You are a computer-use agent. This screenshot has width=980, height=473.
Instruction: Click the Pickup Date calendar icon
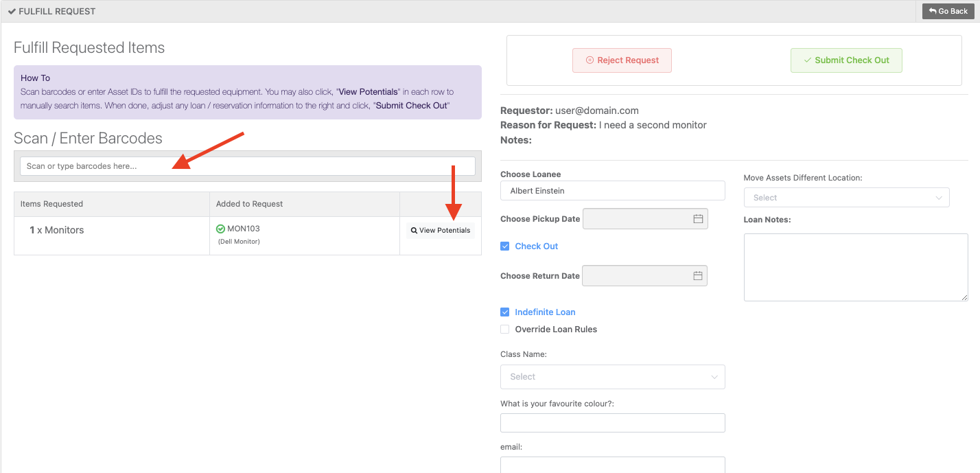click(x=697, y=219)
